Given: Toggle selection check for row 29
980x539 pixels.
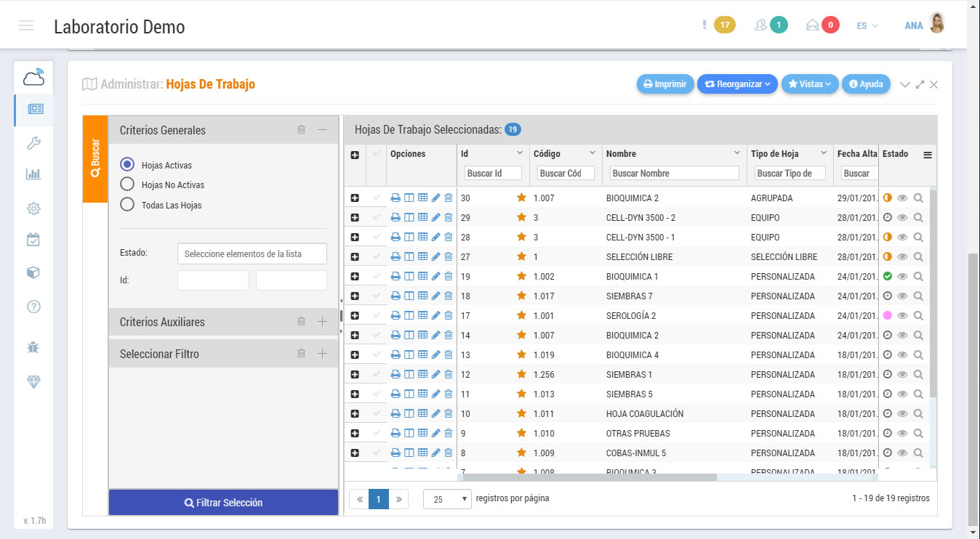Looking at the screenshot, I should [376, 217].
